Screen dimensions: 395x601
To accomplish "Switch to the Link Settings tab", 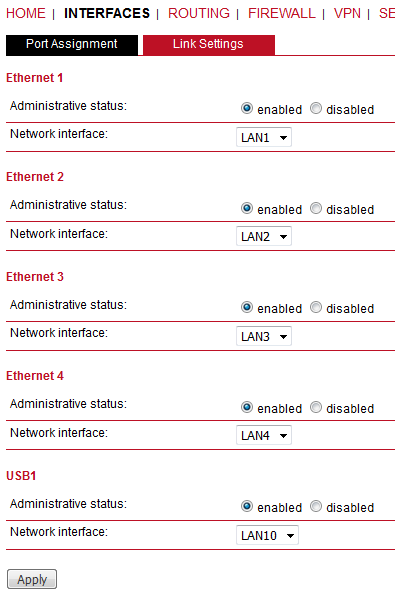I will 209,45.
